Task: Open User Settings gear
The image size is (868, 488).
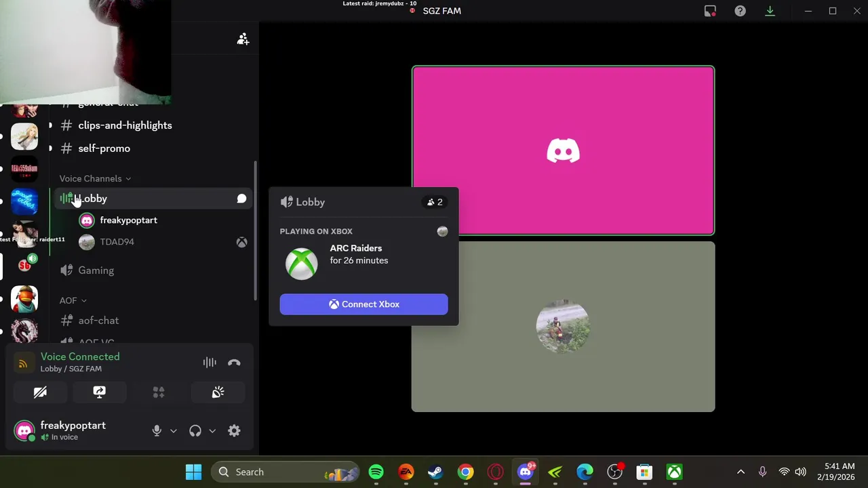Action: pyautogui.click(x=234, y=431)
